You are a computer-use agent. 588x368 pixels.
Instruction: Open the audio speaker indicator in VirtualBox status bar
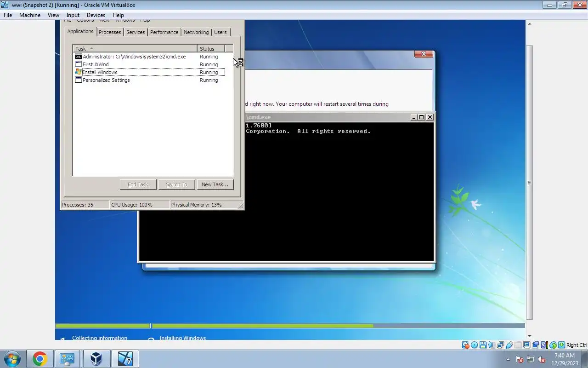click(492, 345)
